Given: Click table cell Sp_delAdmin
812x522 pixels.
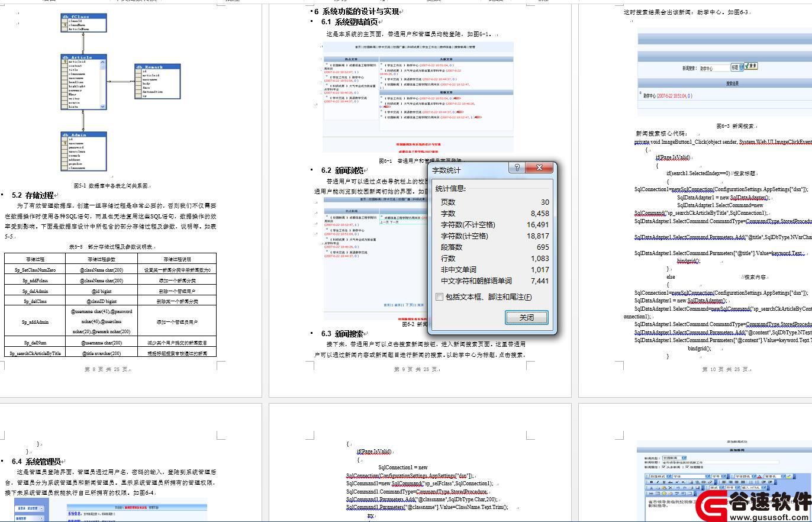Looking at the screenshot, I should point(35,291).
